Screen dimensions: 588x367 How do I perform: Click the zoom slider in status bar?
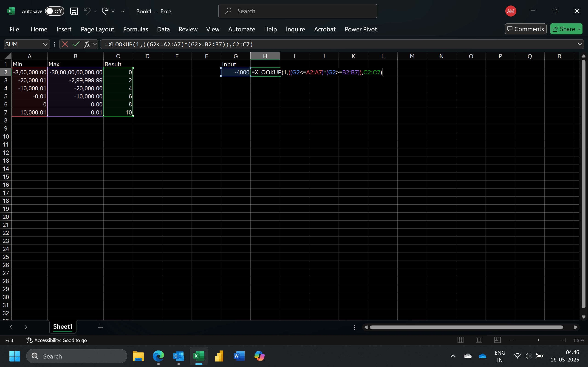[538, 340]
